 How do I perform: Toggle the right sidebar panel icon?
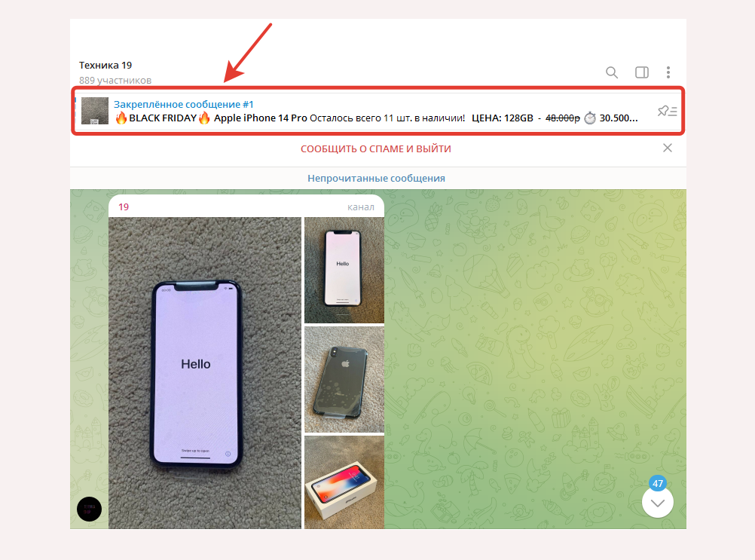pyautogui.click(x=641, y=72)
